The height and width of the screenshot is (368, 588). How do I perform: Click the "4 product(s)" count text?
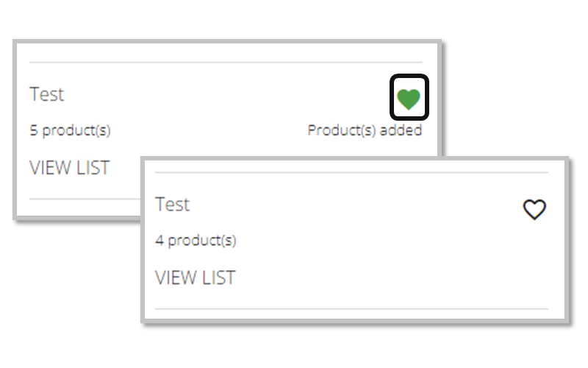(196, 241)
